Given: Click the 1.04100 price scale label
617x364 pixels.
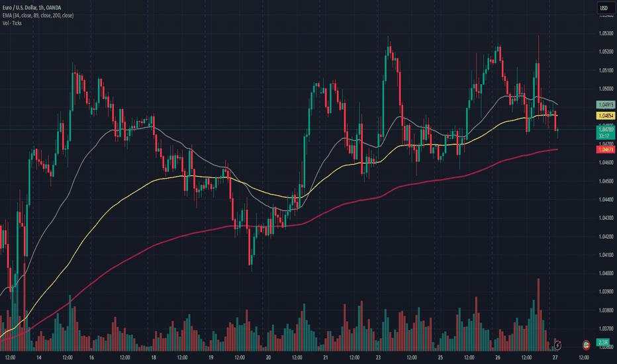Looking at the screenshot, I should click(x=604, y=255).
